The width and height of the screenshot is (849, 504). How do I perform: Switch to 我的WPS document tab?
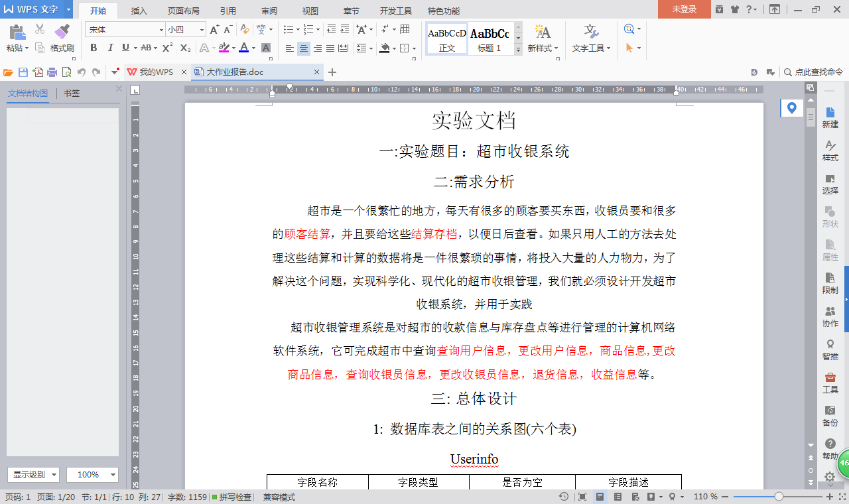click(156, 72)
